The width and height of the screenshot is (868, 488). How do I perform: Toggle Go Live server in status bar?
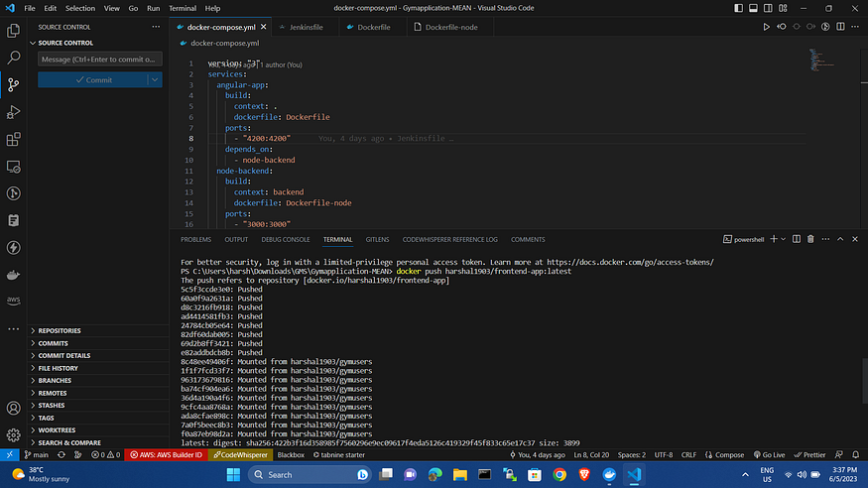click(x=769, y=455)
